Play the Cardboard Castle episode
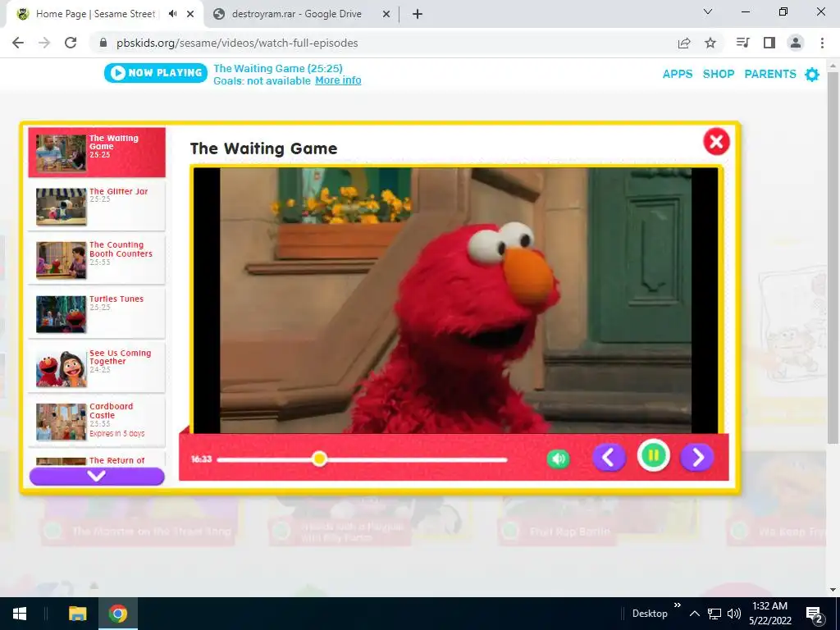The image size is (840, 630). 97,422
